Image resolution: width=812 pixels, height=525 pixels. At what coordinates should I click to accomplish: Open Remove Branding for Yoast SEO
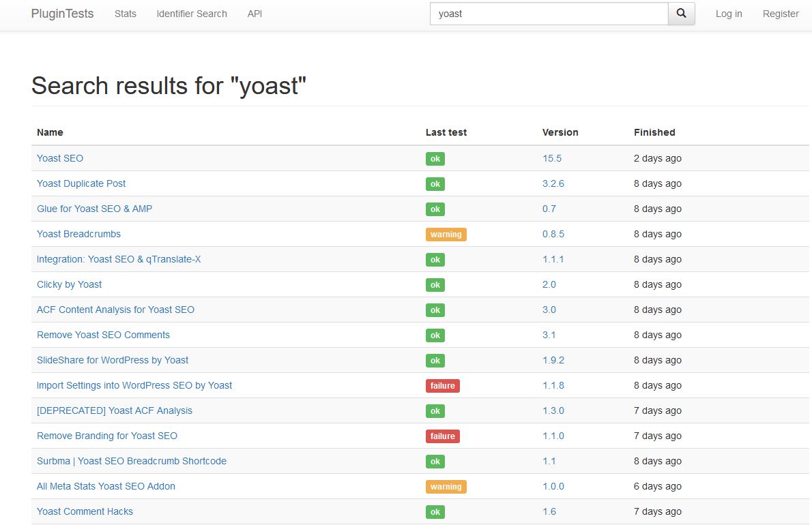[107, 436]
